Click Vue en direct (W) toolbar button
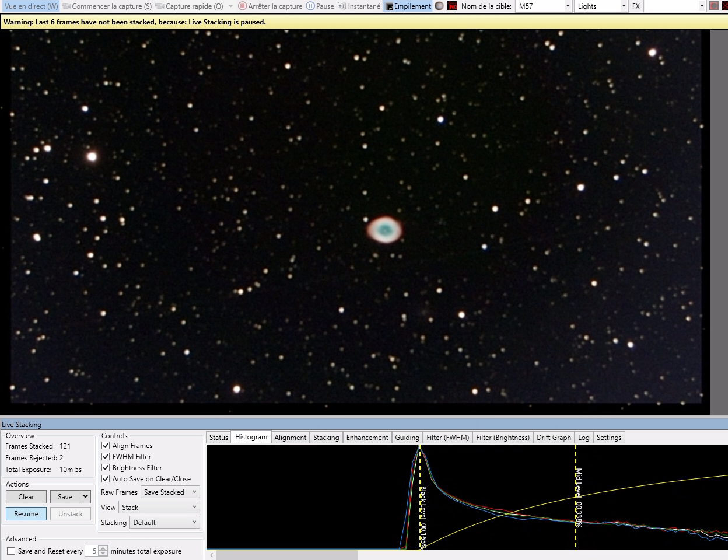 (x=31, y=6)
